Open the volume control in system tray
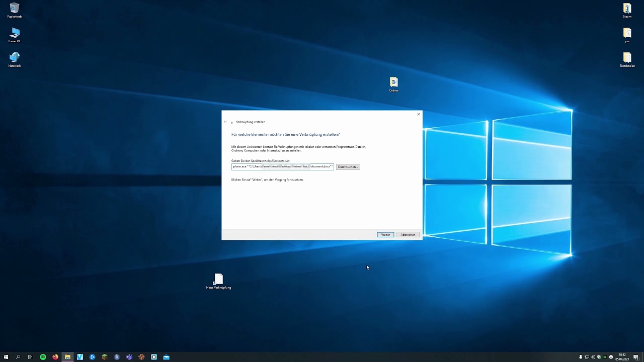 pos(593,357)
